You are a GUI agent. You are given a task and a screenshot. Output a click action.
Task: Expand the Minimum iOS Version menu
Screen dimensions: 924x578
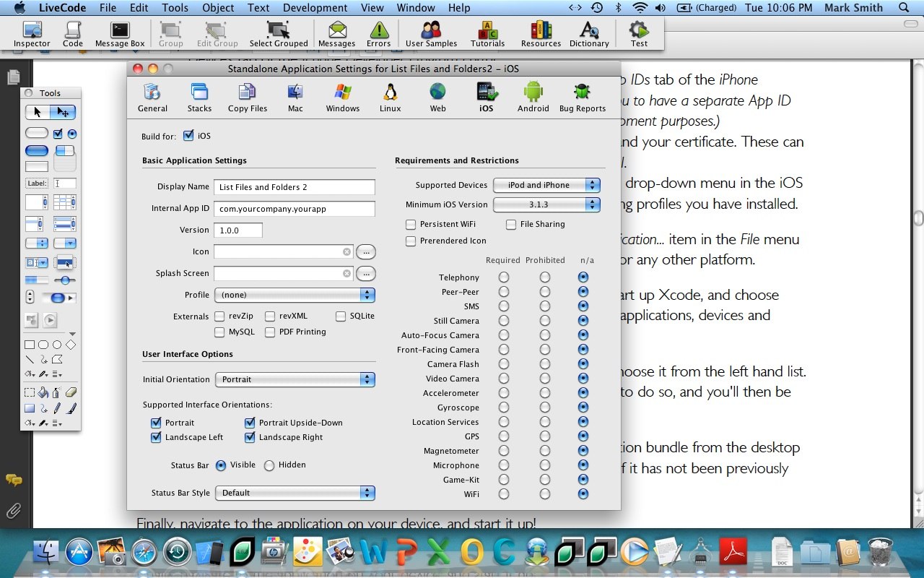(546, 204)
